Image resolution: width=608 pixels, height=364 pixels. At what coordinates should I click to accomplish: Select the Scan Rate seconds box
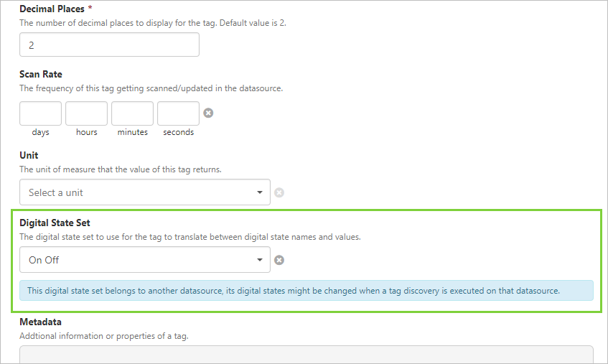tap(178, 113)
